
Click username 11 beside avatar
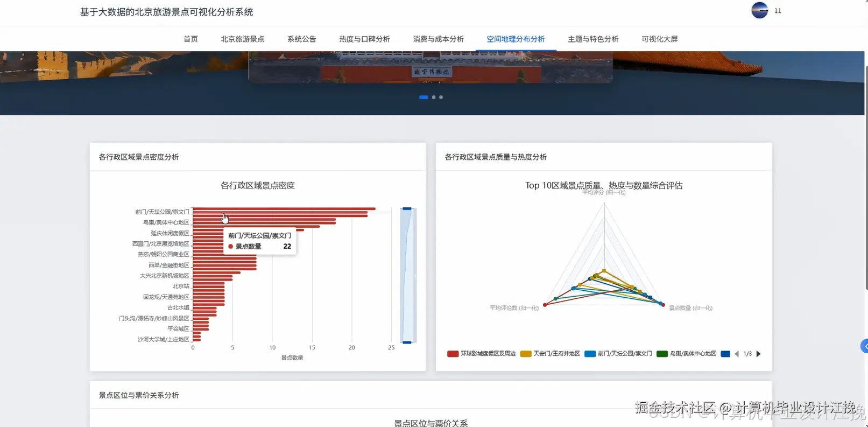coord(778,11)
